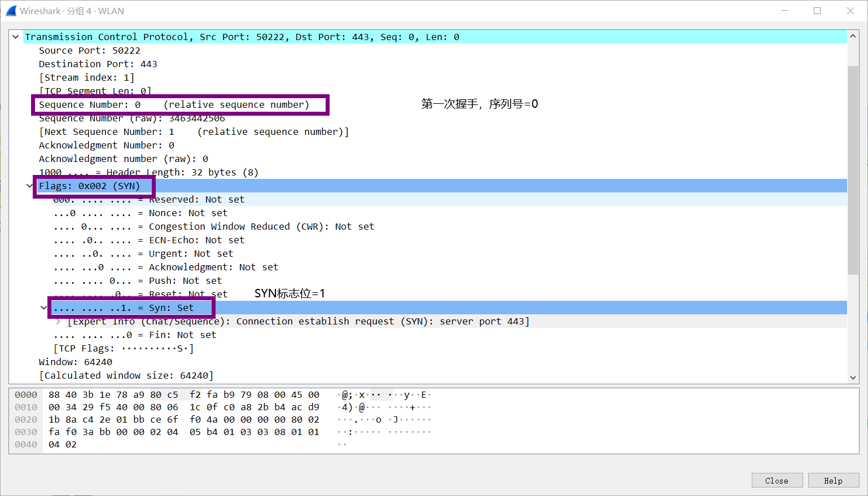
Task: Select [Calculated window size: 64240] row
Action: point(126,375)
